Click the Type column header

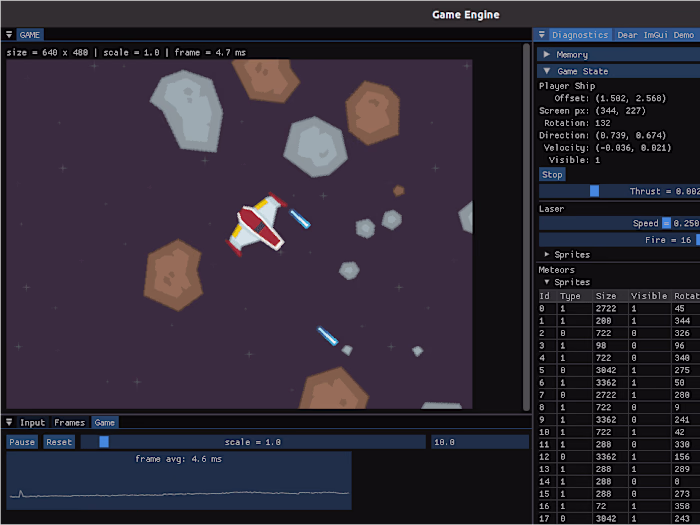click(570, 296)
